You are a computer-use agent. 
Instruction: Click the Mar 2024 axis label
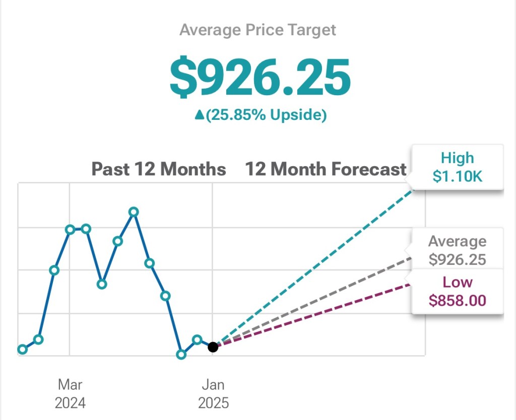pyautogui.click(x=70, y=394)
